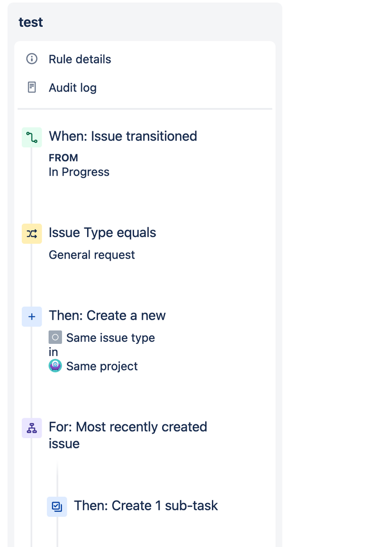This screenshot has height=547, width=392.
Task: Click the Same project label
Action: pos(102,366)
